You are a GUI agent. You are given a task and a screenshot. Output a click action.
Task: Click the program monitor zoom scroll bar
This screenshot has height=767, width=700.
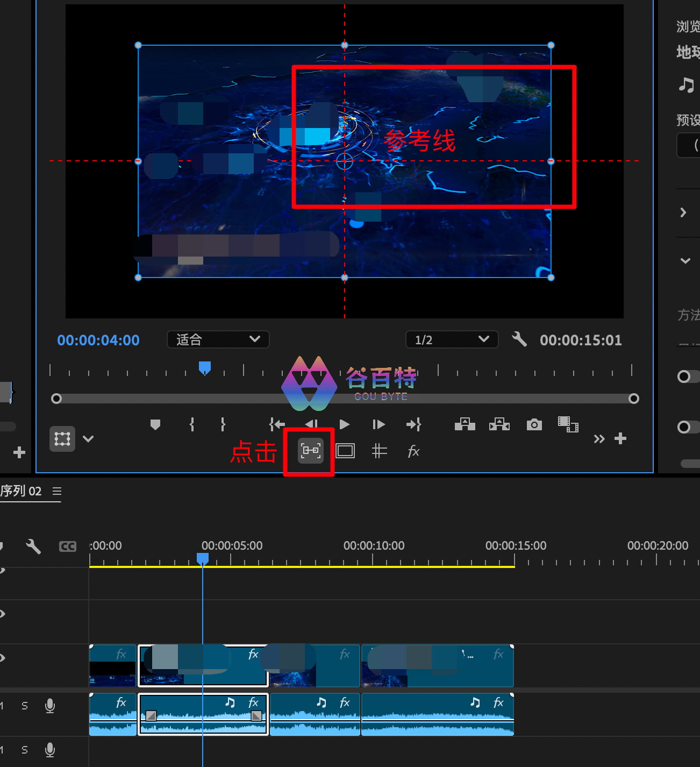pyautogui.click(x=344, y=399)
